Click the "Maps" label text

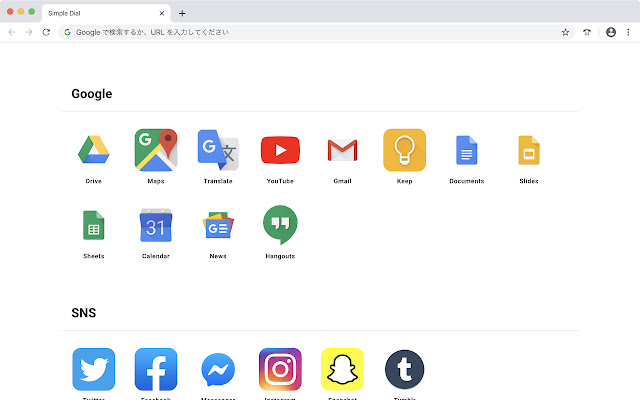click(x=156, y=181)
